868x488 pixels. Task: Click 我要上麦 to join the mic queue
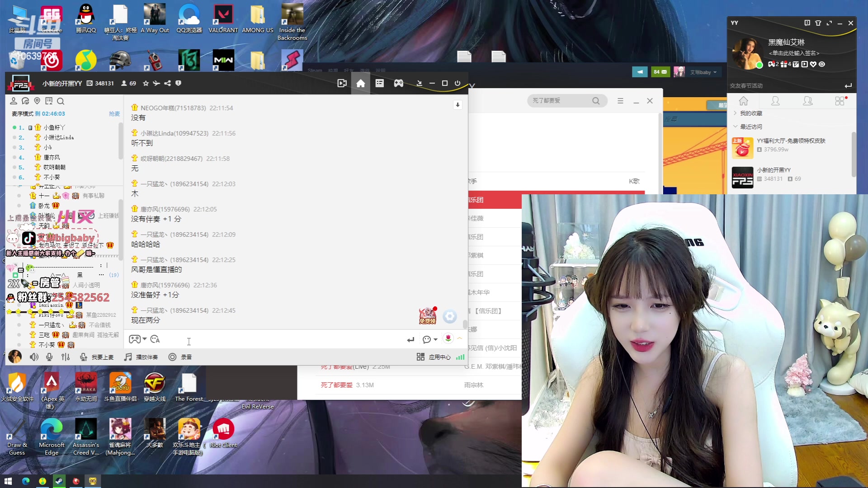tap(97, 357)
